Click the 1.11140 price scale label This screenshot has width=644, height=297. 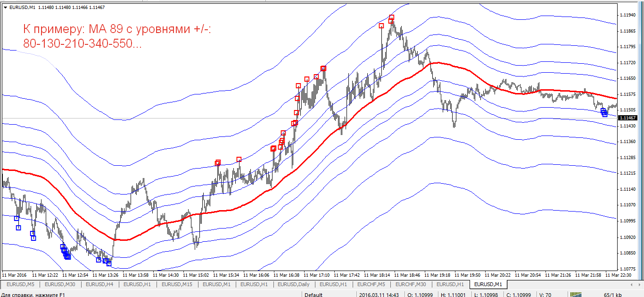[628, 189]
